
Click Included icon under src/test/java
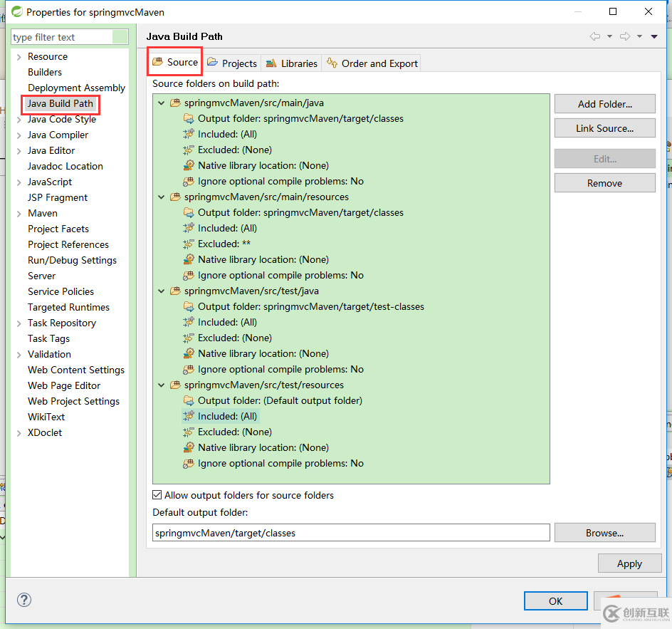189,322
